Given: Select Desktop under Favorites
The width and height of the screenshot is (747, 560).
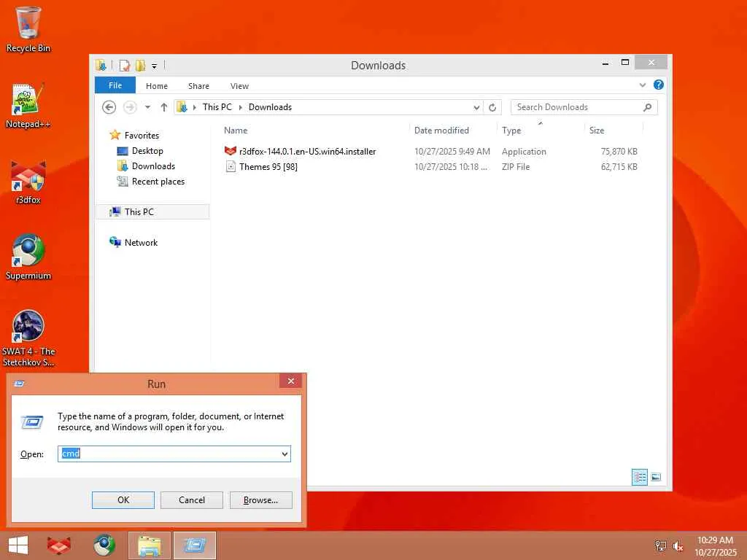Looking at the screenshot, I should pyautogui.click(x=147, y=150).
